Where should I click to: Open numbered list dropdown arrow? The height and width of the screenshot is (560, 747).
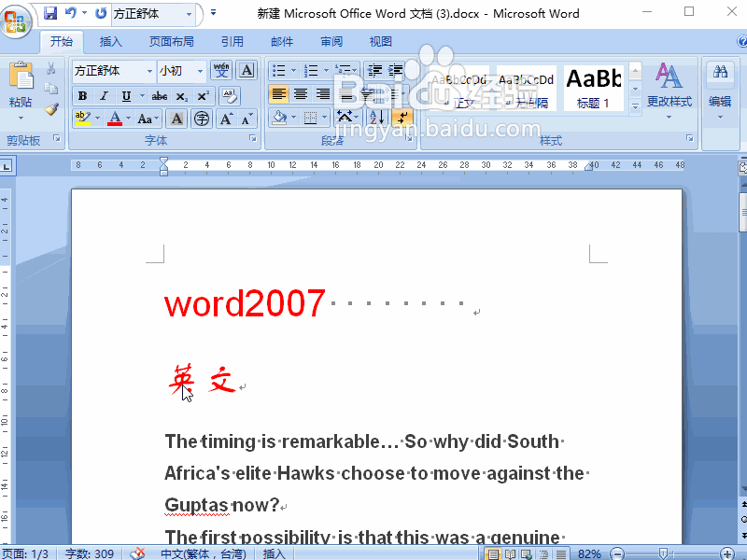tap(326, 71)
